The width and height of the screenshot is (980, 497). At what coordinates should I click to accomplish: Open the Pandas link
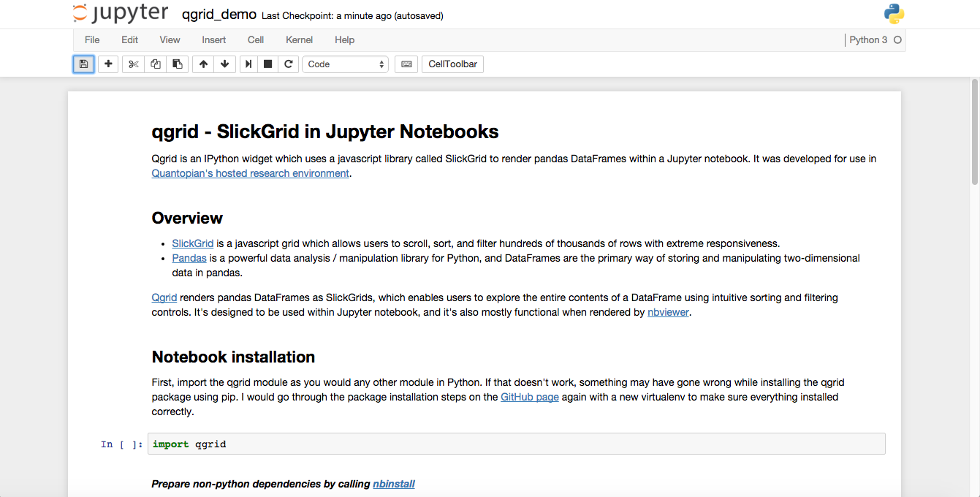click(189, 258)
